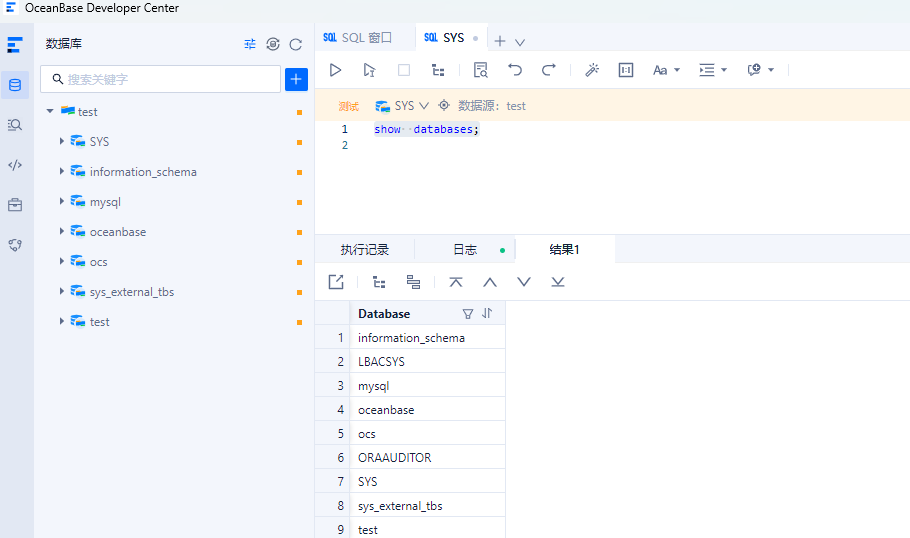Screen dimensions: 910x538
Task: Select sys_external_tbs in the database tree
Action: tap(132, 292)
